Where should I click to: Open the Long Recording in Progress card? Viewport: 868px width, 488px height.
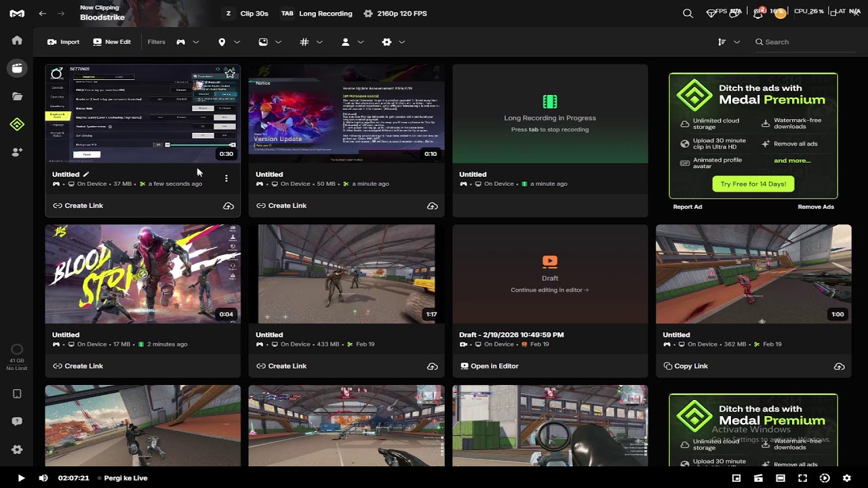[x=550, y=113]
